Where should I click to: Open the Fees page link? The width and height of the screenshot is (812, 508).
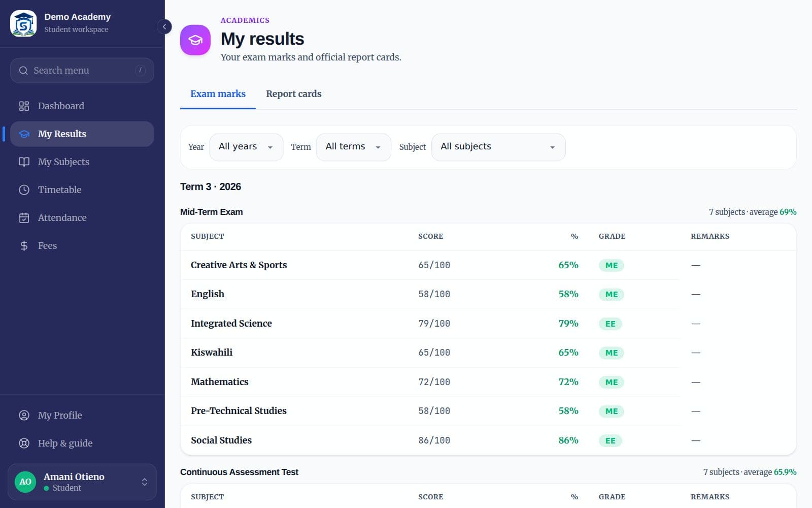tap(82, 245)
